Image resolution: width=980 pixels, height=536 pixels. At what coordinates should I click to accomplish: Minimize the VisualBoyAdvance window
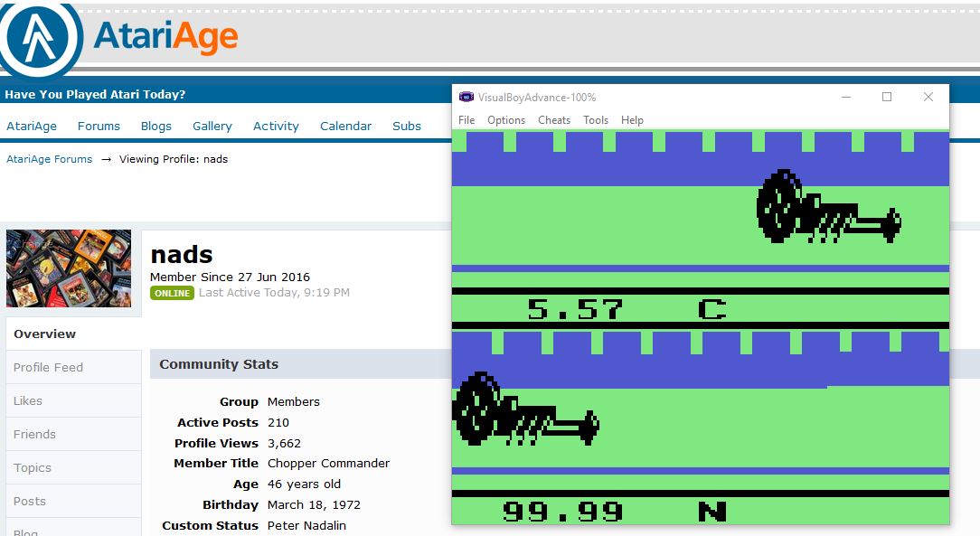point(846,97)
